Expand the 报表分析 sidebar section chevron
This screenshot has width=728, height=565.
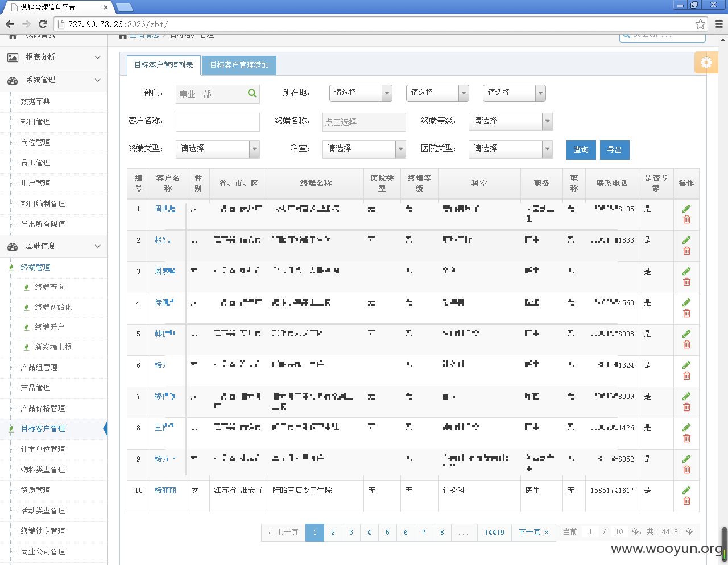tap(97, 57)
